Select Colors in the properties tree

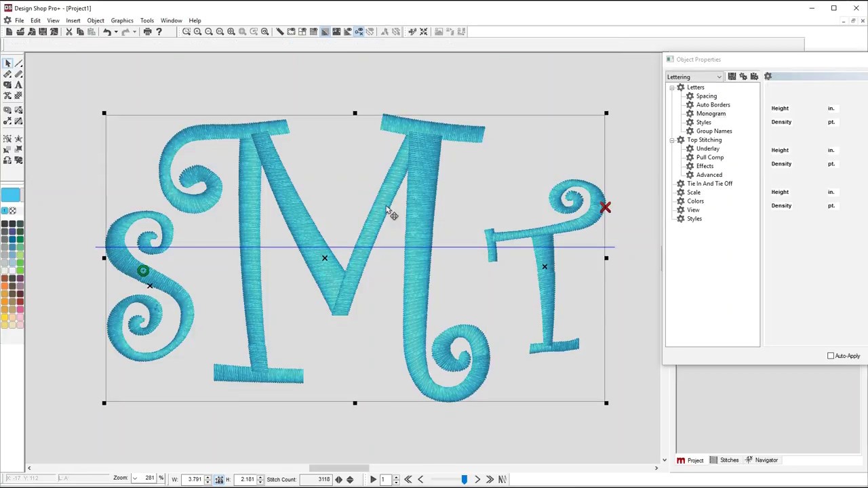click(x=695, y=201)
